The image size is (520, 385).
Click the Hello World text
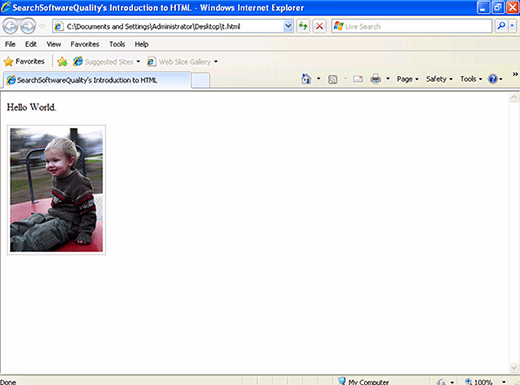tap(32, 107)
